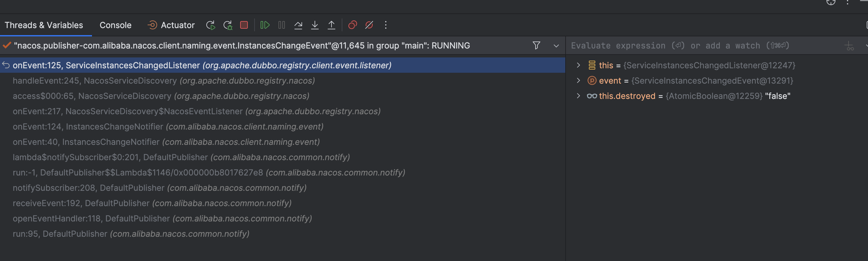Open the Actuator tab
Screen dimensions: 868x261
click(171, 25)
